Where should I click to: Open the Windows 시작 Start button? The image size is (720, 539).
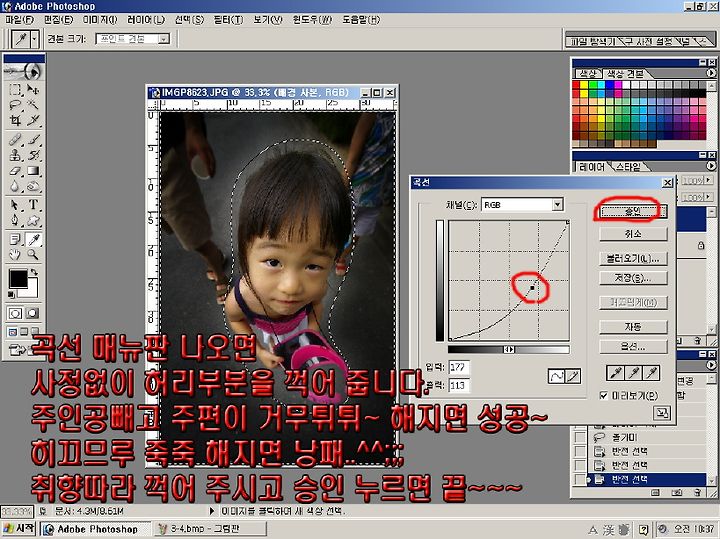(x=19, y=529)
